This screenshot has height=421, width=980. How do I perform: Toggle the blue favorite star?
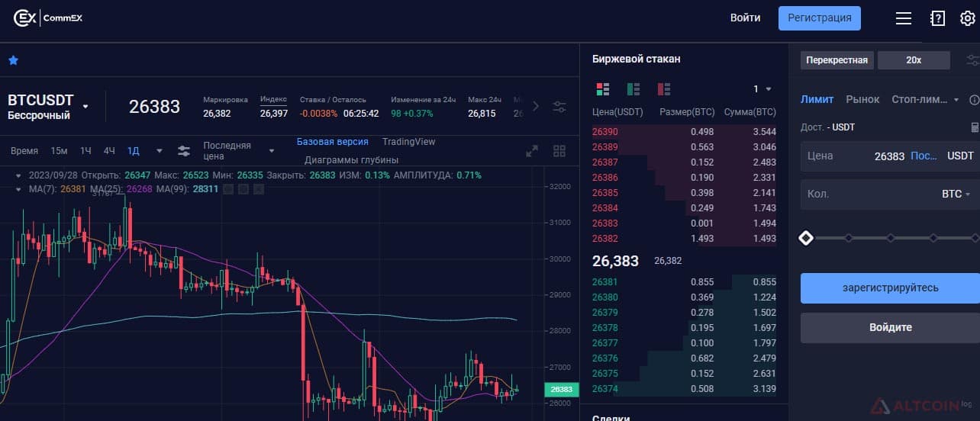pyautogui.click(x=13, y=60)
